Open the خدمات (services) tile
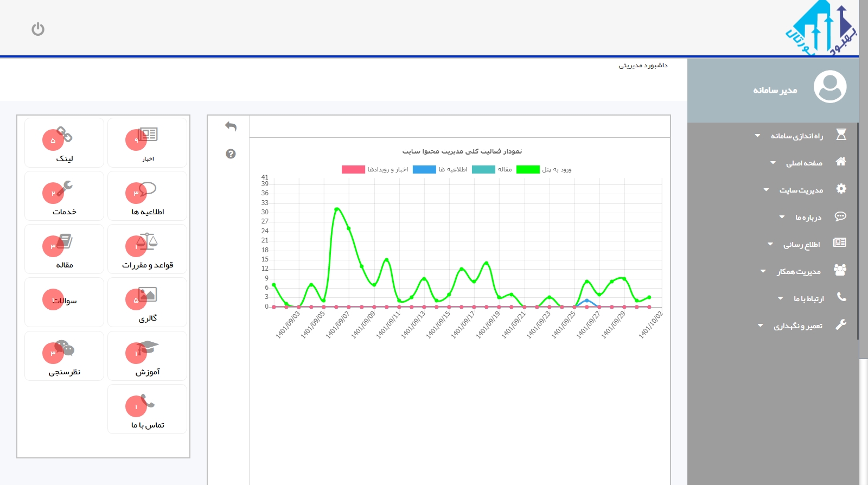 64,196
